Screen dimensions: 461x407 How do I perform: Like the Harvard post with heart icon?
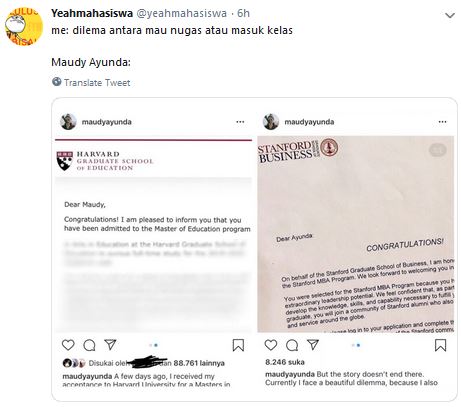coord(68,345)
